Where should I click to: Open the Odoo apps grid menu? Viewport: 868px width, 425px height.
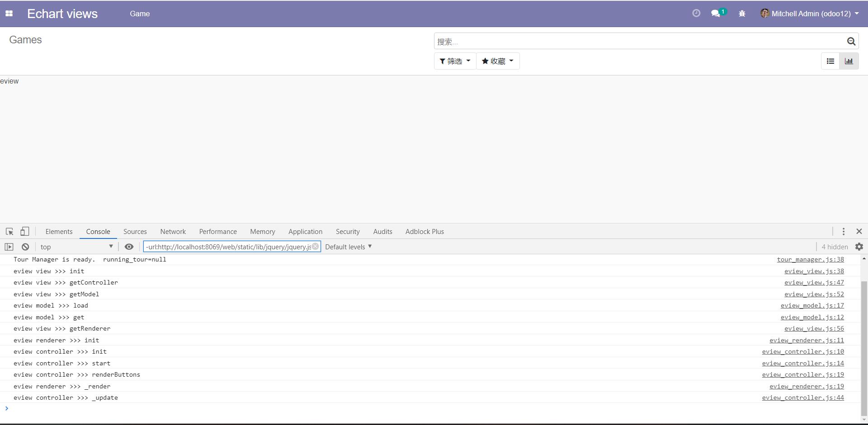coord(9,14)
